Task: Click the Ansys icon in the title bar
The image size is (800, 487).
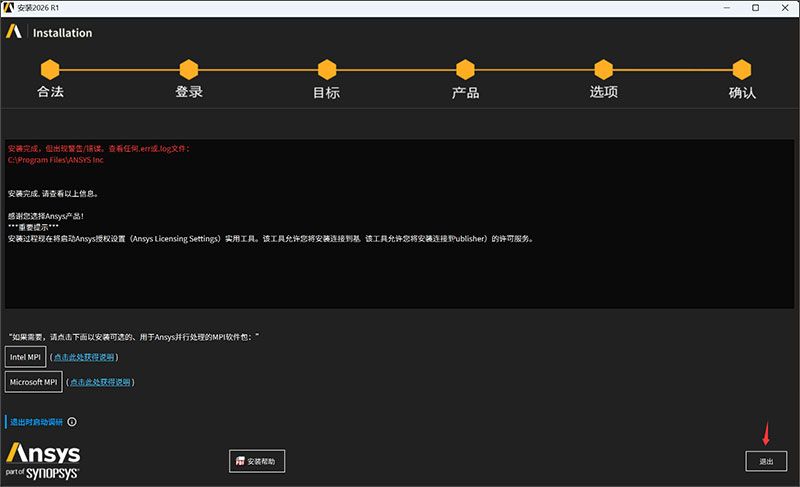Action: [x=8, y=8]
